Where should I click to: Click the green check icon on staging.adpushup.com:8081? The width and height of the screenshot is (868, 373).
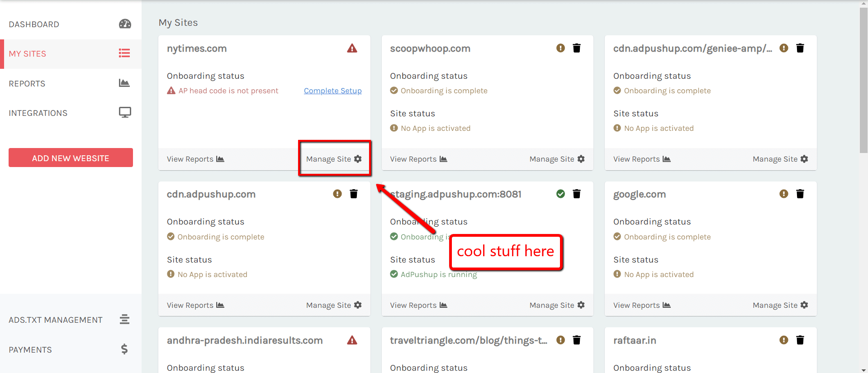[560, 194]
